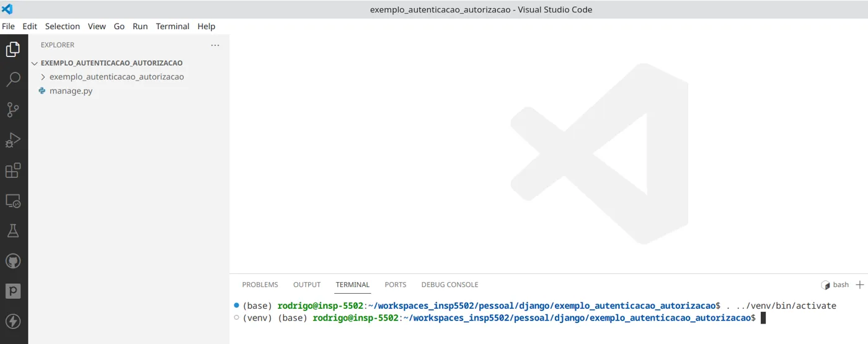Open the Explorer view in activity bar

click(13, 49)
